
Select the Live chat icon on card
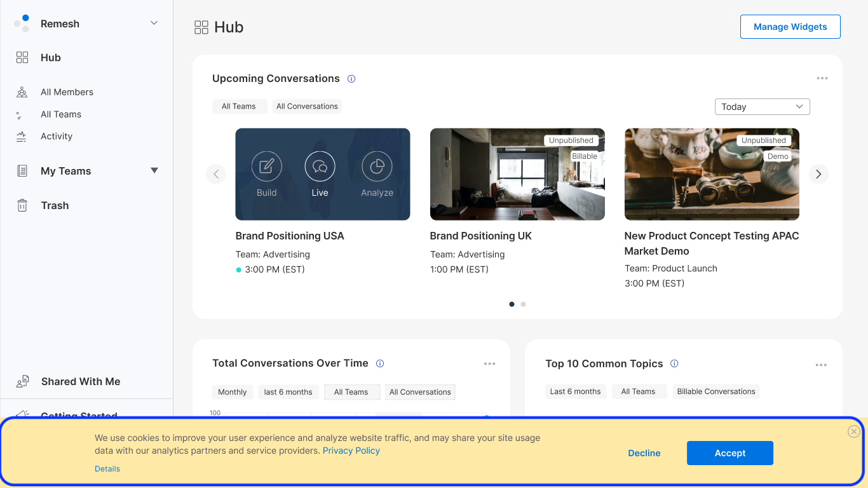click(320, 166)
